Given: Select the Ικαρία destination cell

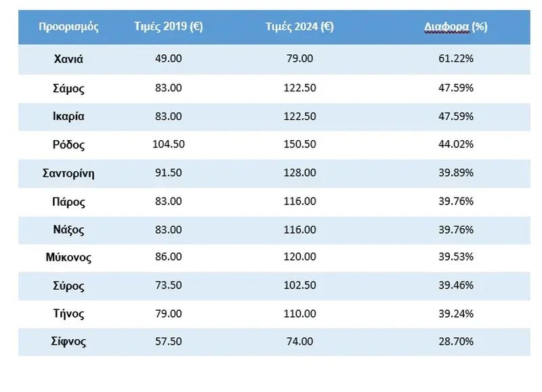Looking at the screenshot, I should pos(68,116).
